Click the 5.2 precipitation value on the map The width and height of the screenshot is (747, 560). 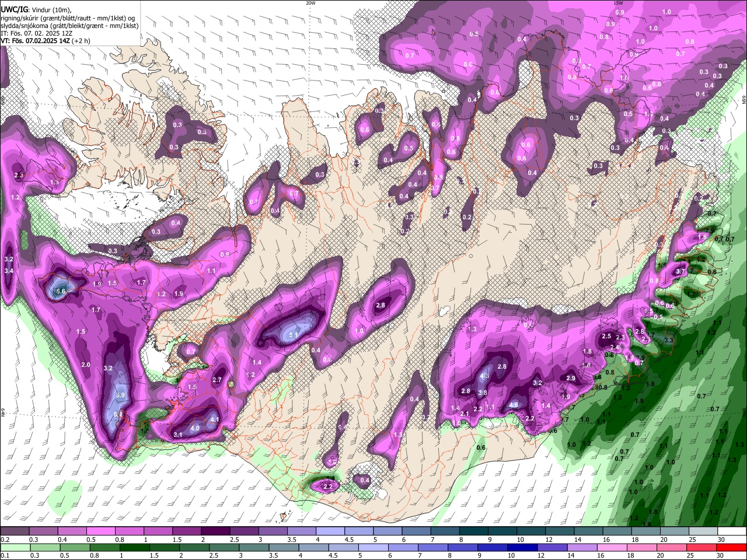[118, 415]
